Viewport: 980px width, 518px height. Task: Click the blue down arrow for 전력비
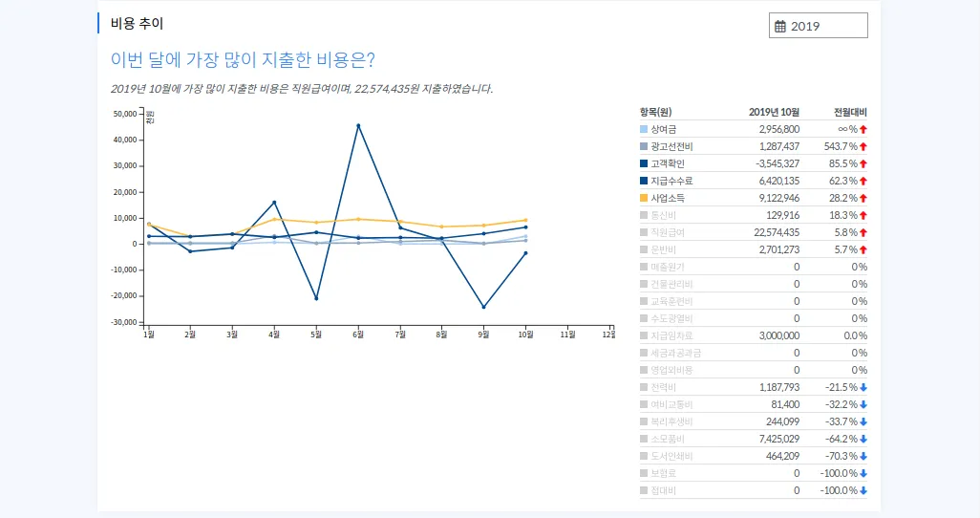click(863, 387)
